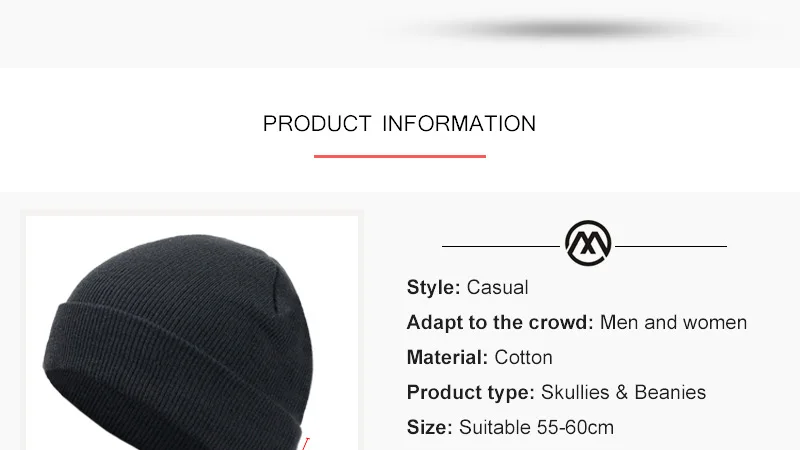Click the red measurement mark by the beanie

tap(304, 443)
